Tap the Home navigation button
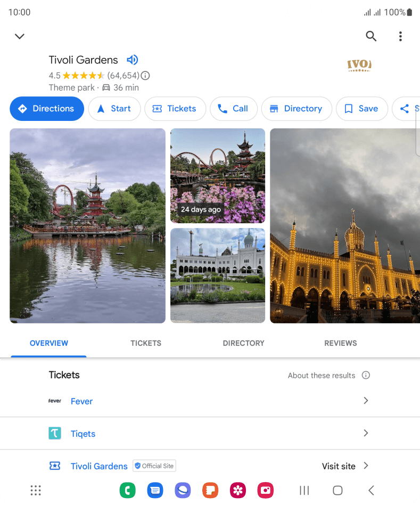Viewport: 420px width, 505px height. pos(337,491)
